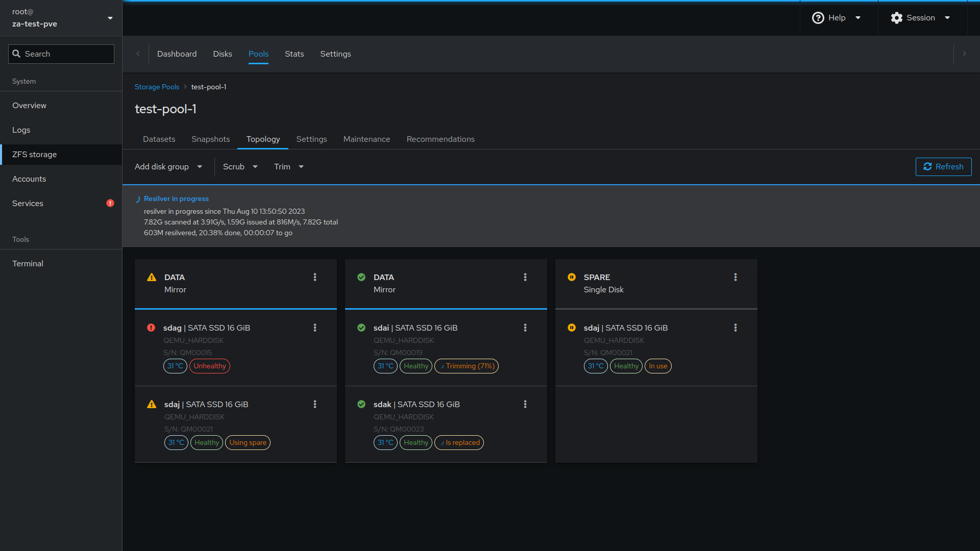Switch to the Maintenance tab
Image resolution: width=980 pixels, height=551 pixels.
pos(366,139)
